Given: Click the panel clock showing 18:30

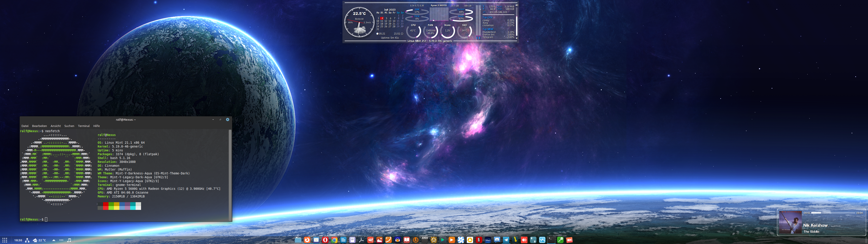Looking at the screenshot, I should tap(18, 240).
